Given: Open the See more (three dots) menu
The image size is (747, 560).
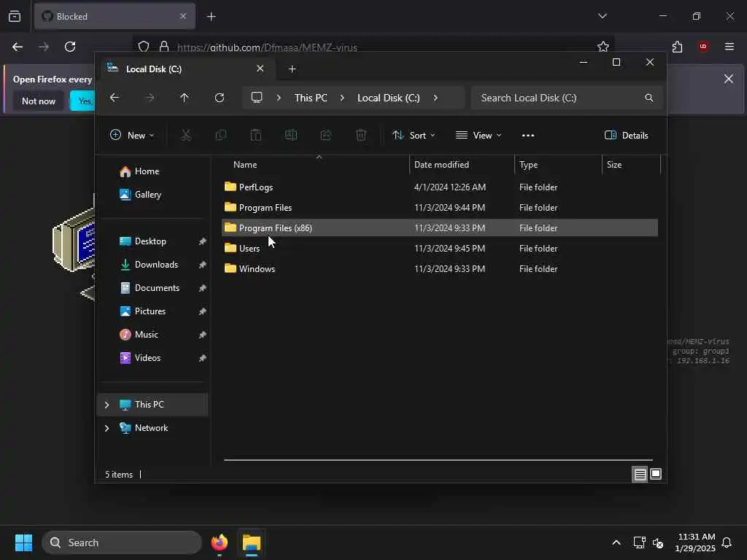Looking at the screenshot, I should 528,135.
